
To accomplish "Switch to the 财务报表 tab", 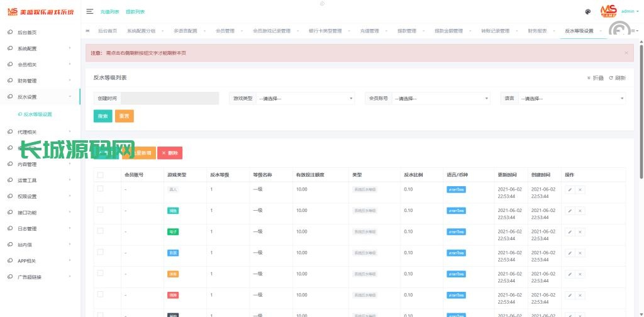I will click(536, 31).
